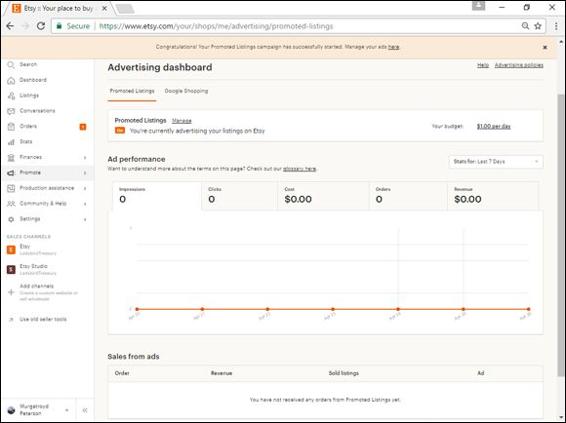
Task: Expand Community & Help submenu arrow
Action: coord(85,204)
